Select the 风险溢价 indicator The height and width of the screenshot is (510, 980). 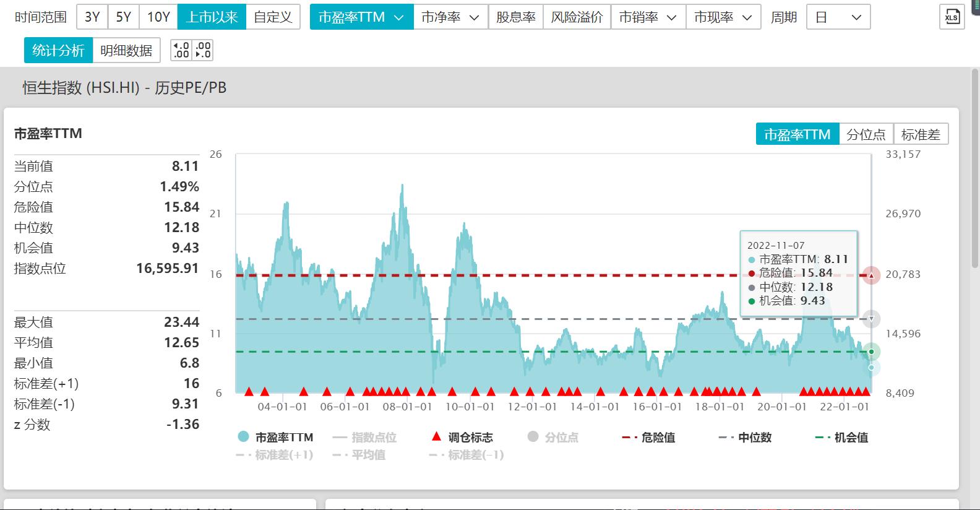pyautogui.click(x=577, y=17)
